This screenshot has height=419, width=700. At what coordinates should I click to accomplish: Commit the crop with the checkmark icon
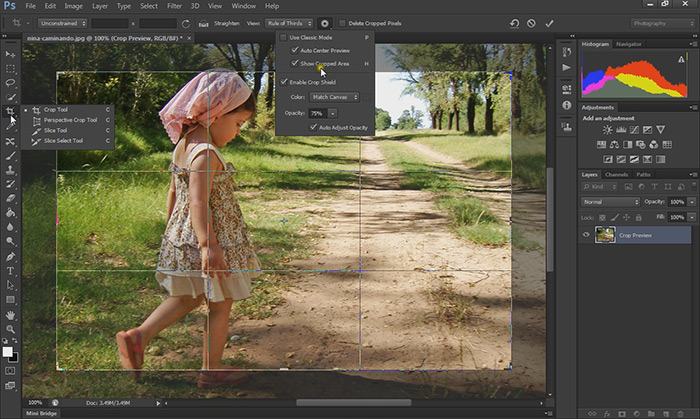[549, 23]
